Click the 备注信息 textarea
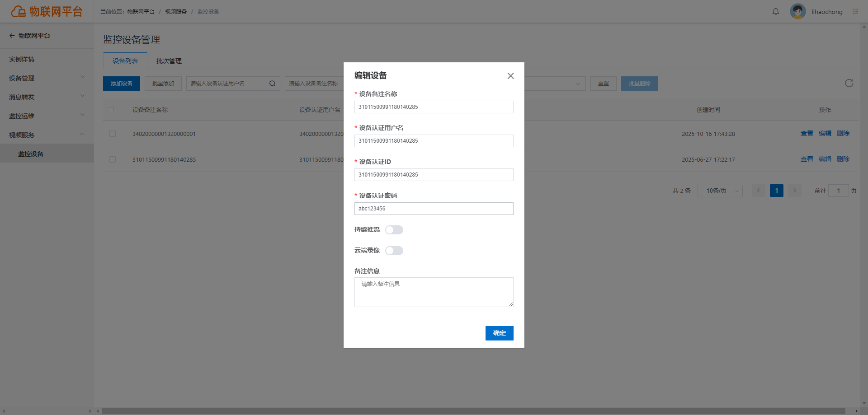868x415 pixels. pyautogui.click(x=434, y=292)
